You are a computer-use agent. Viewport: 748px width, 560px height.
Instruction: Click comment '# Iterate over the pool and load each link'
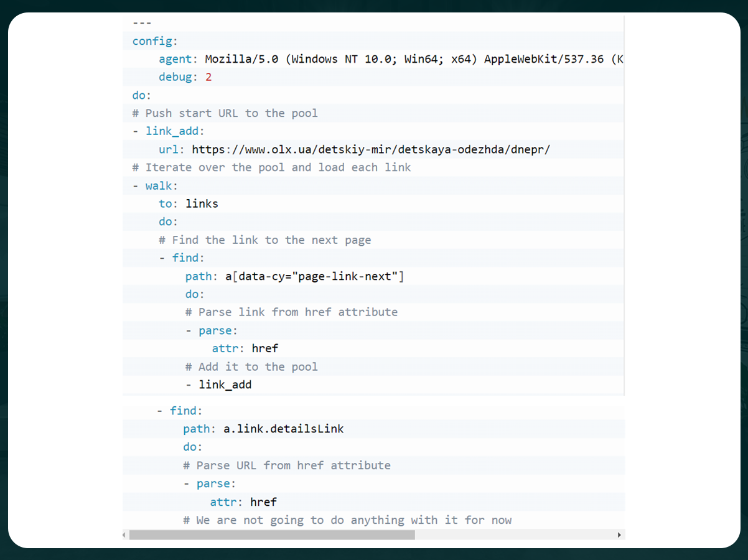tap(271, 167)
